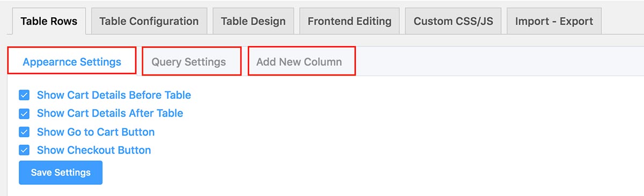Toggle the Show Go to Cart Button checkbox

[x=24, y=132]
